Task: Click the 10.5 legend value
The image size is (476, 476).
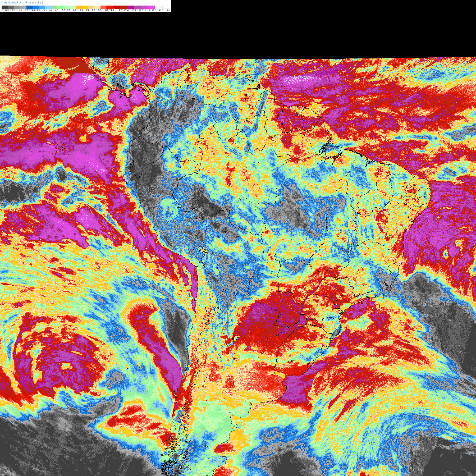Action: (x=134, y=10)
